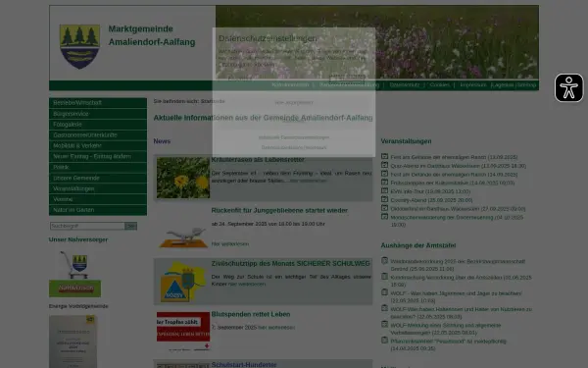
Task: Click 'hier weiterlesen' in Zivilschutztipp article
Action: pos(247,285)
